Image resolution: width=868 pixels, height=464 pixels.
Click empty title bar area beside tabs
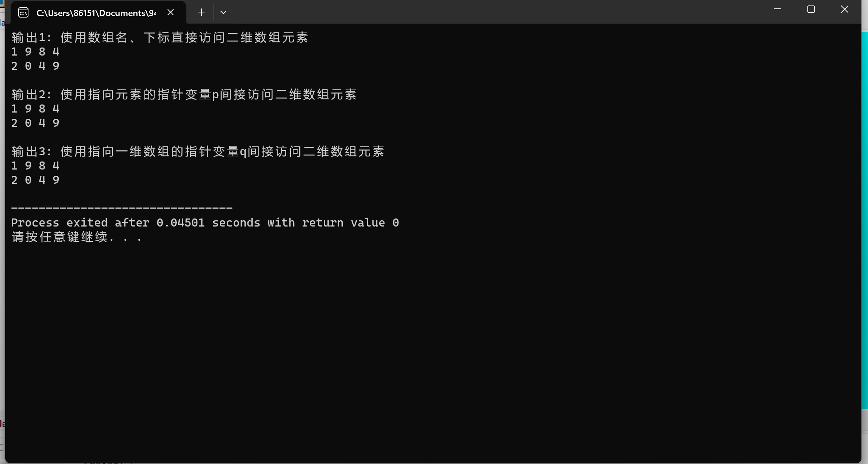pyautogui.click(x=493, y=12)
